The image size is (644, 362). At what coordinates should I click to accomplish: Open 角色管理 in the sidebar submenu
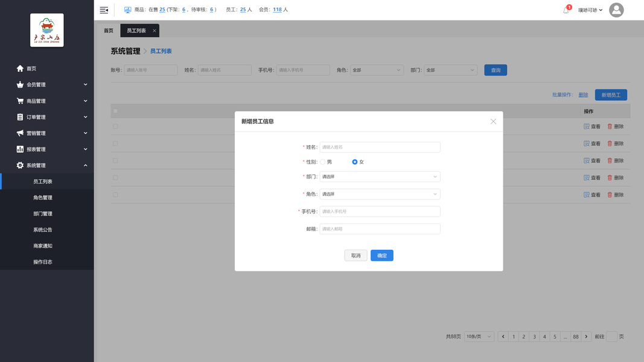pos(43,197)
